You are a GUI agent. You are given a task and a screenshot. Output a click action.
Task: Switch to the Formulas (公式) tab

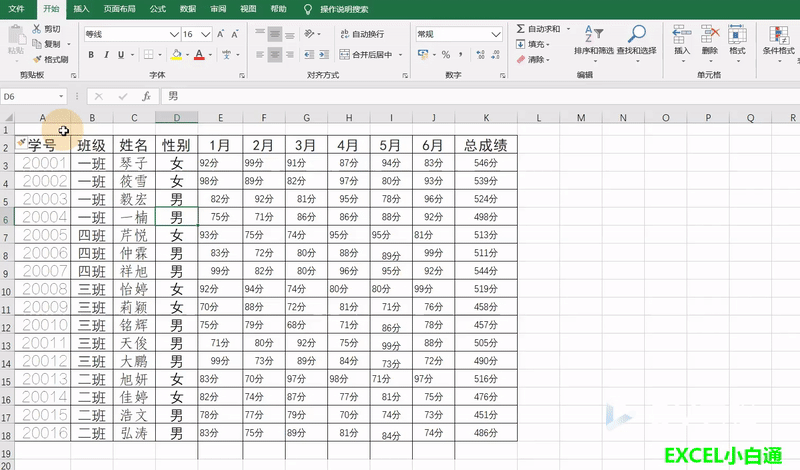point(158,9)
